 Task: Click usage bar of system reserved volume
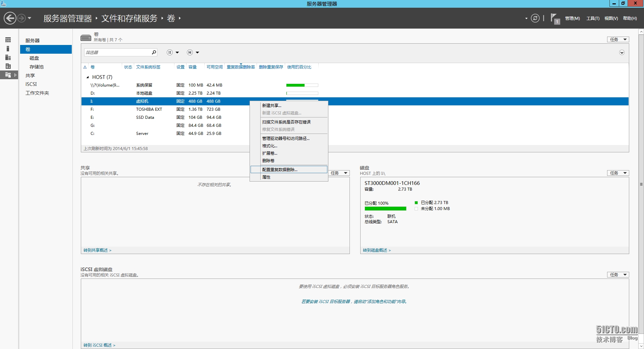[302, 85]
